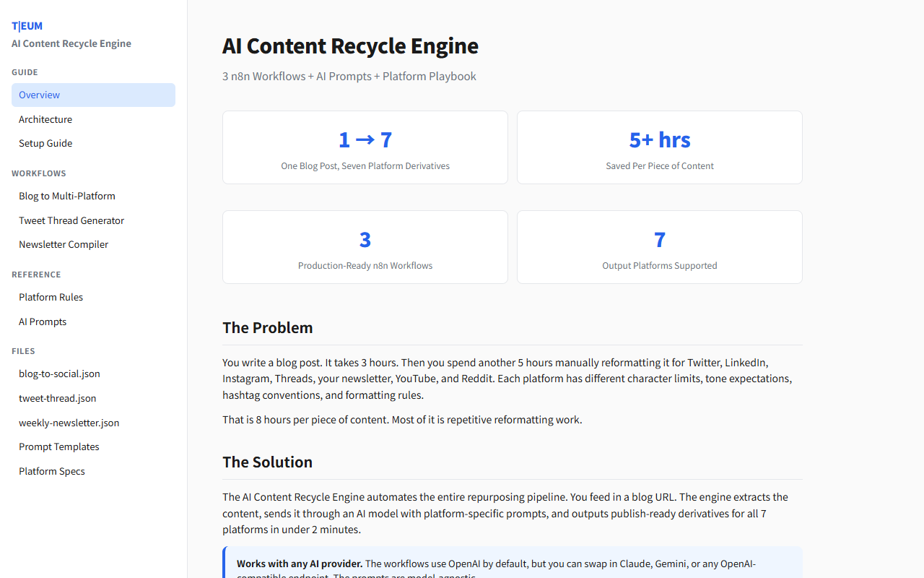Click the AI Content Recycle Engine page title
Image resolution: width=924 pixels, height=578 pixels.
pyautogui.click(x=350, y=46)
